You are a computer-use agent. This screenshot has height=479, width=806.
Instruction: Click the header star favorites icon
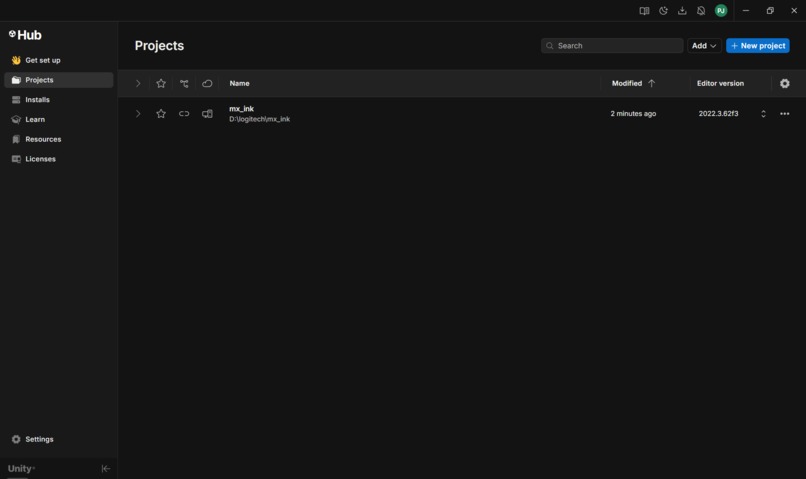tap(161, 83)
